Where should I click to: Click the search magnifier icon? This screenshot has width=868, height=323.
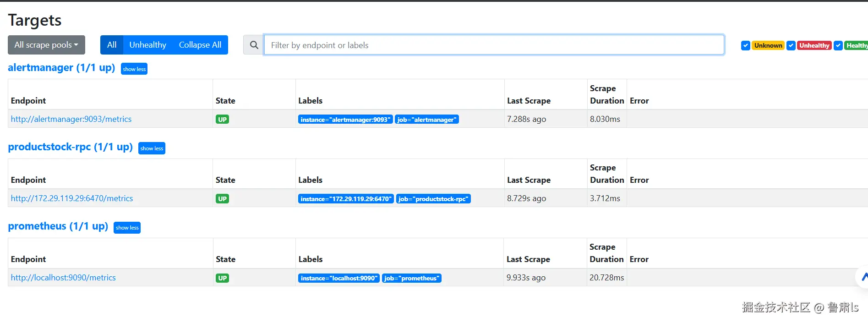[x=254, y=45]
